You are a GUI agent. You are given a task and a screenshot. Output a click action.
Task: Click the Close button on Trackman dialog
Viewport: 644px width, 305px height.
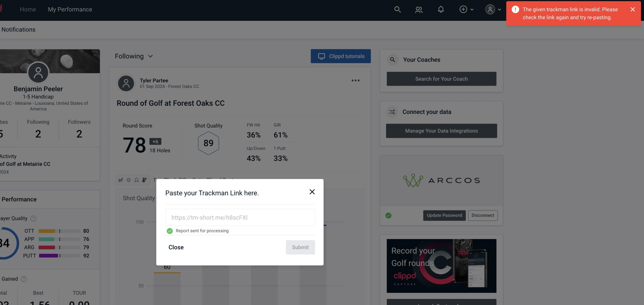(176, 247)
